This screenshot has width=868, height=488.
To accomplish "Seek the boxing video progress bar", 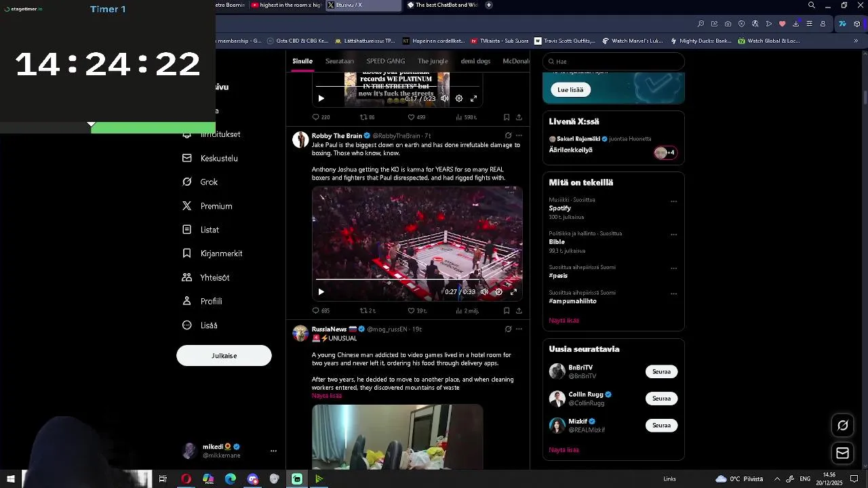I will [x=417, y=279].
